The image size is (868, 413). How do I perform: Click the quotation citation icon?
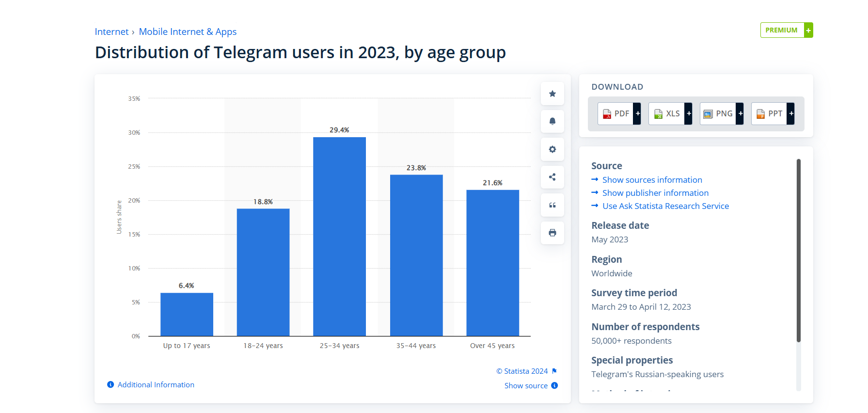coord(552,205)
